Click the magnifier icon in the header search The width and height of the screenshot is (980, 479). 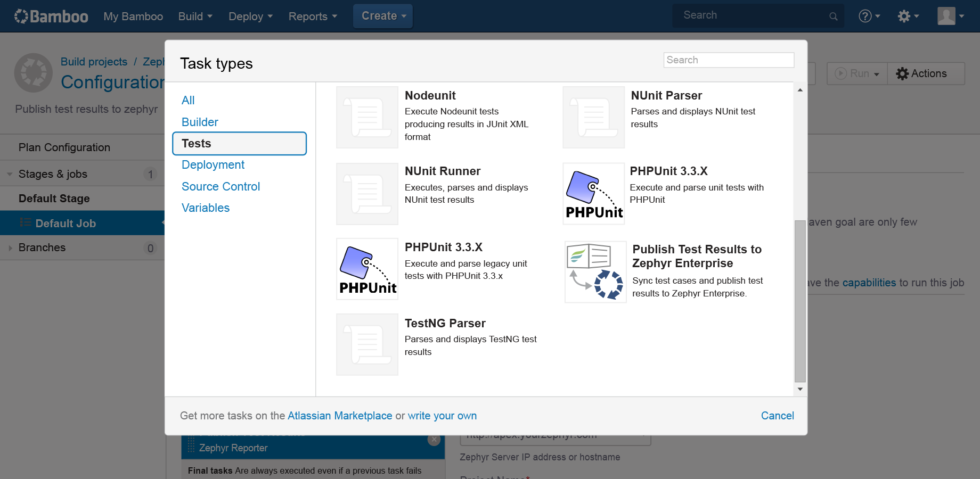click(834, 16)
